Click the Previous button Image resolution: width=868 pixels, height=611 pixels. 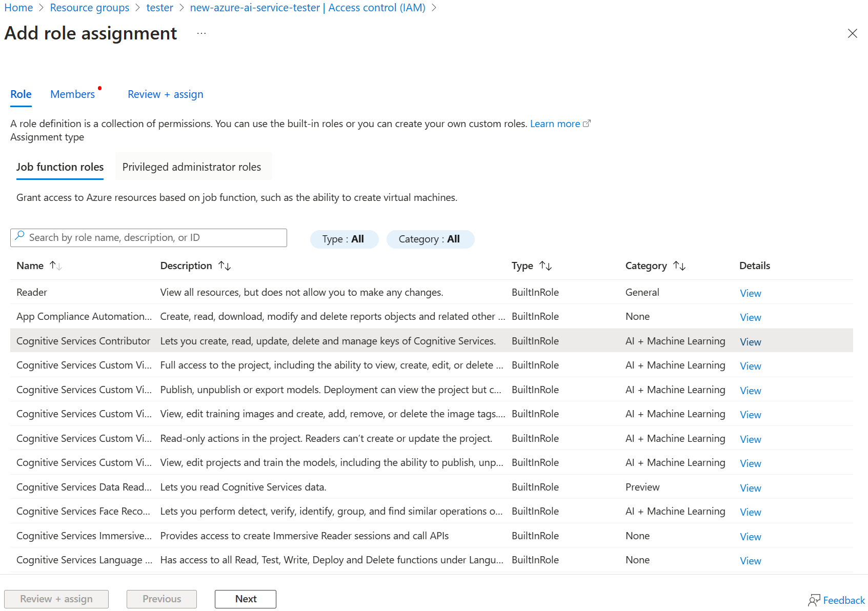point(162,599)
